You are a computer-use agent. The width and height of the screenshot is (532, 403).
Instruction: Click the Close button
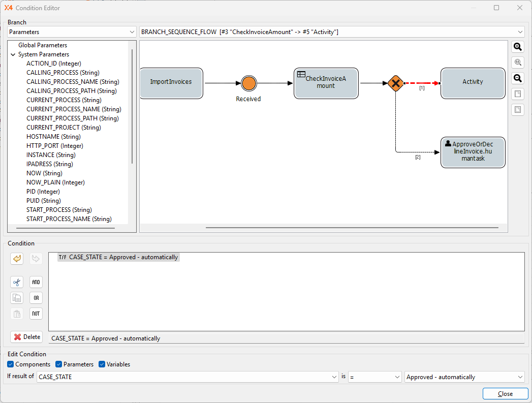click(505, 394)
